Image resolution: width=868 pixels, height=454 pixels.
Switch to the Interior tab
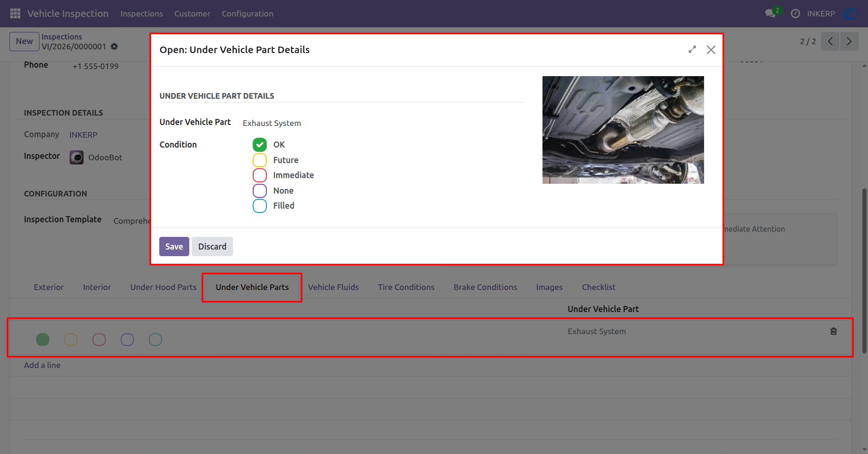97,287
